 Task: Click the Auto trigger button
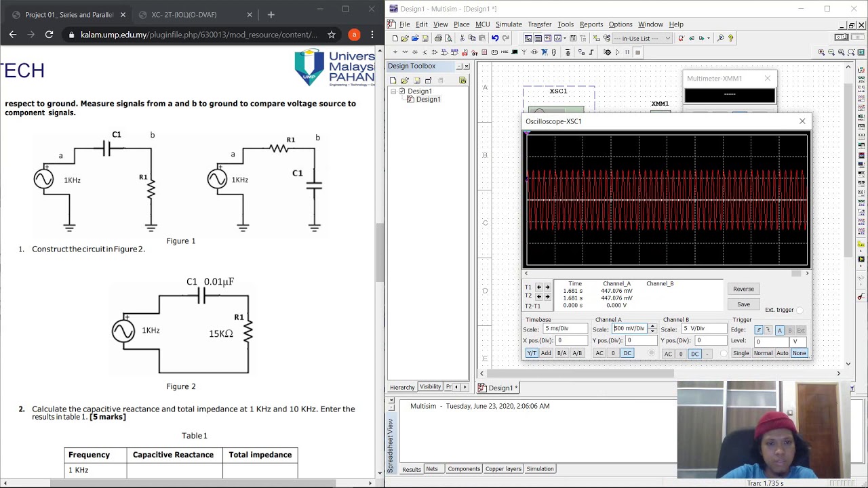[x=783, y=353]
